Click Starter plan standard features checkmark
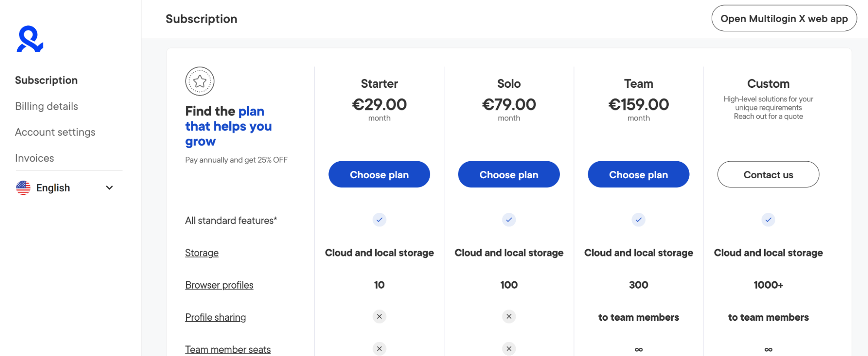This screenshot has height=356, width=868. (379, 220)
